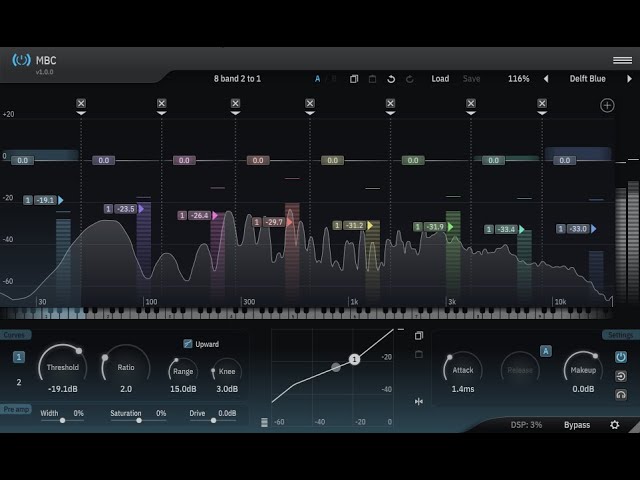The width and height of the screenshot is (640, 480).
Task: Click the Load preset button
Action: pyautogui.click(x=440, y=79)
